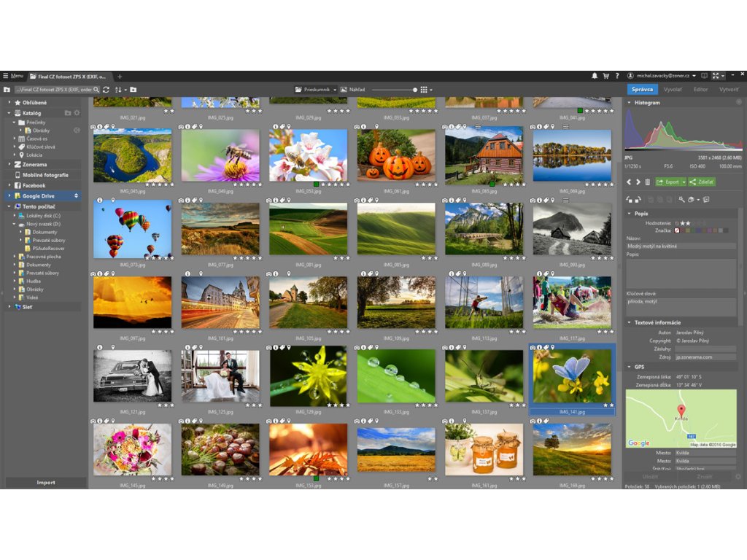This screenshot has width=747, height=560.
Task: Open the Prieskumník dropdown
Action: (x=314, y=90)
